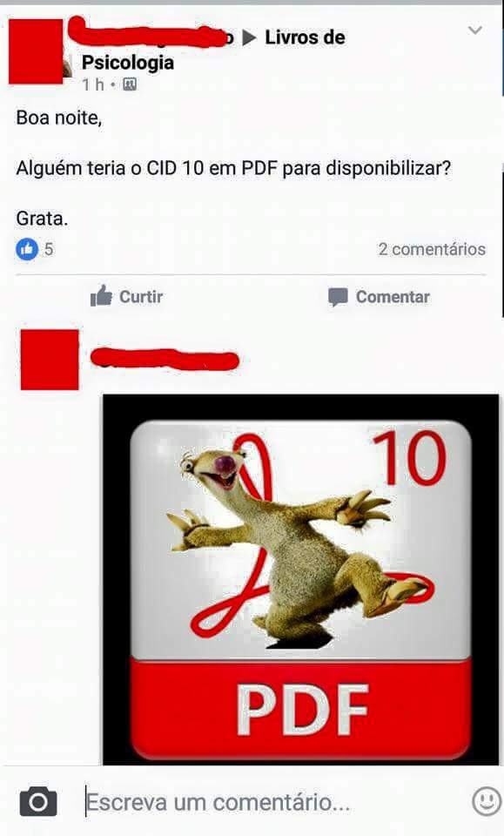
Task: Open the commenter's profile picture
Action: click(50, 360)
